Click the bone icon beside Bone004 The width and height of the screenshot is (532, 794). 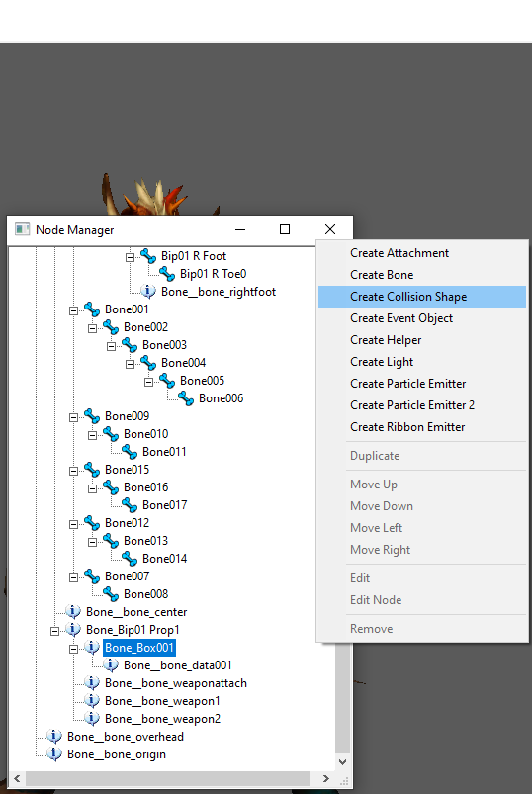tap(148, 363)
